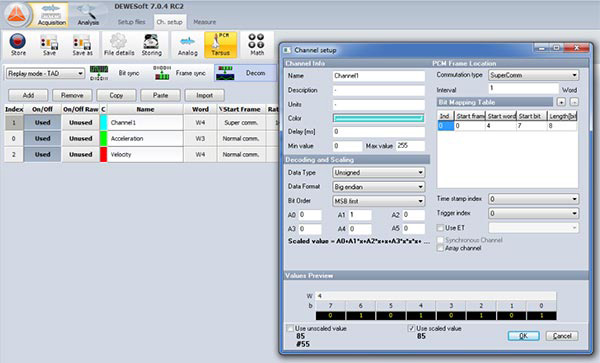Select bit 7 value in Values Preview
600x363 pixels.
[x=330, y=316]
